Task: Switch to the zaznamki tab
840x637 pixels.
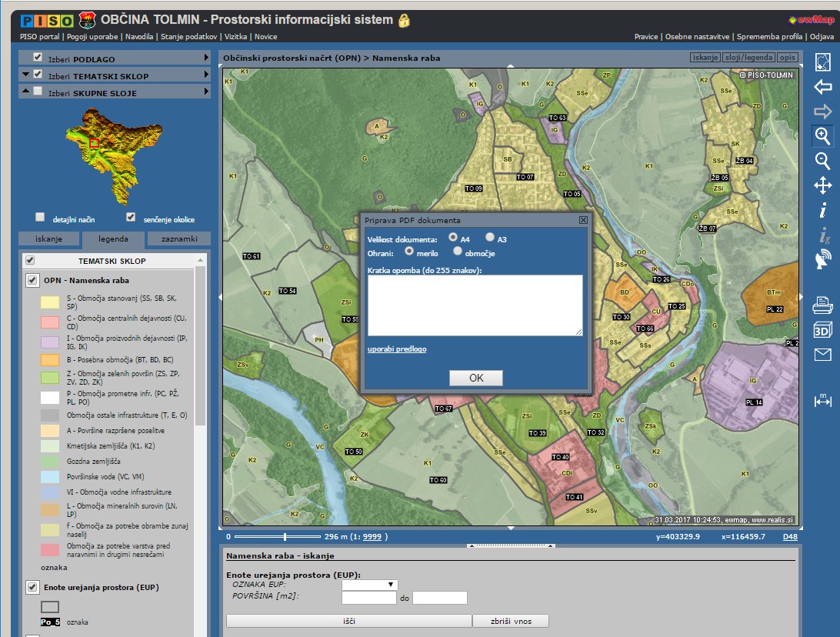Action: pos(178,239)
